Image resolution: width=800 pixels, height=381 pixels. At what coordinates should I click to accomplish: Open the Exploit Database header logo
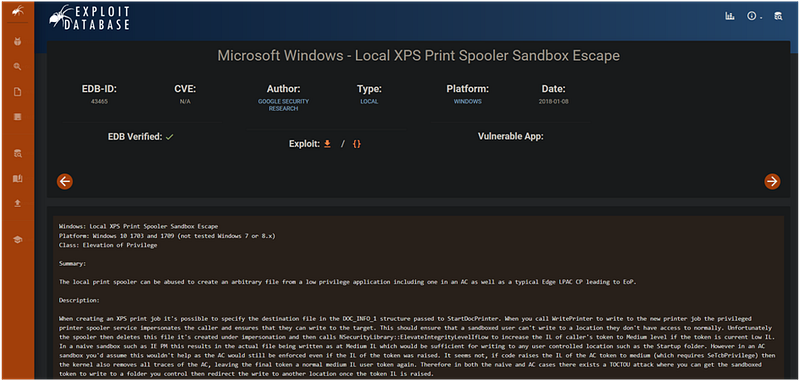pos(89,18)
